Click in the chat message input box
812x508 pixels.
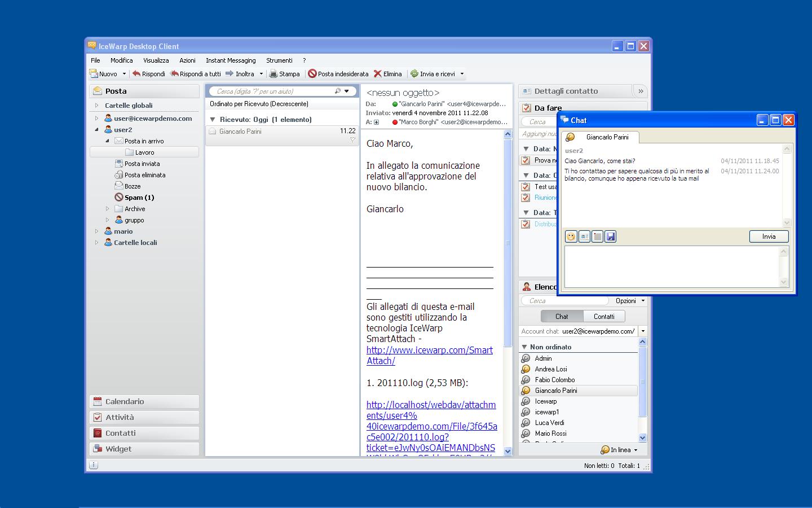coord(671,267)
